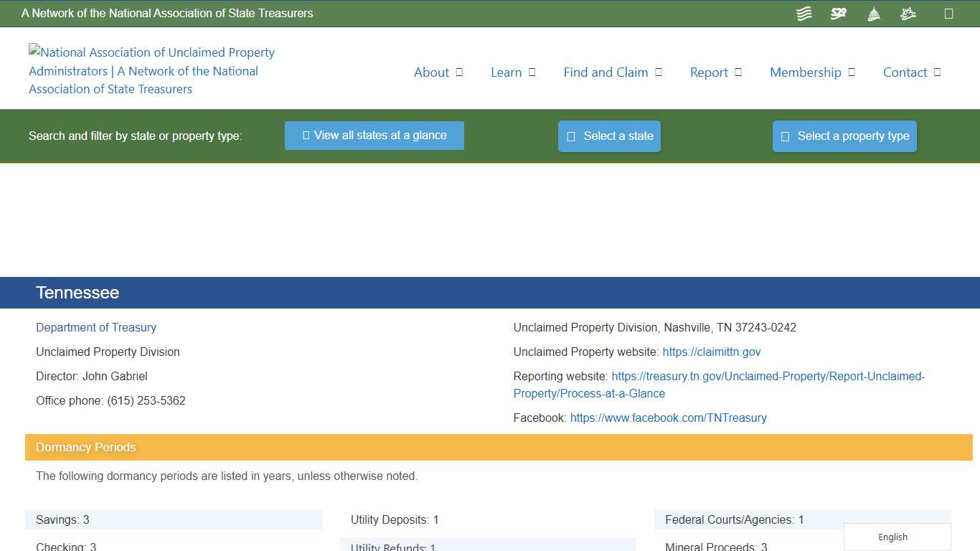Expand the Membership dropdown
Image resolution: width=980 pixels, height=551 pixels.
click(x=812, y=72)
